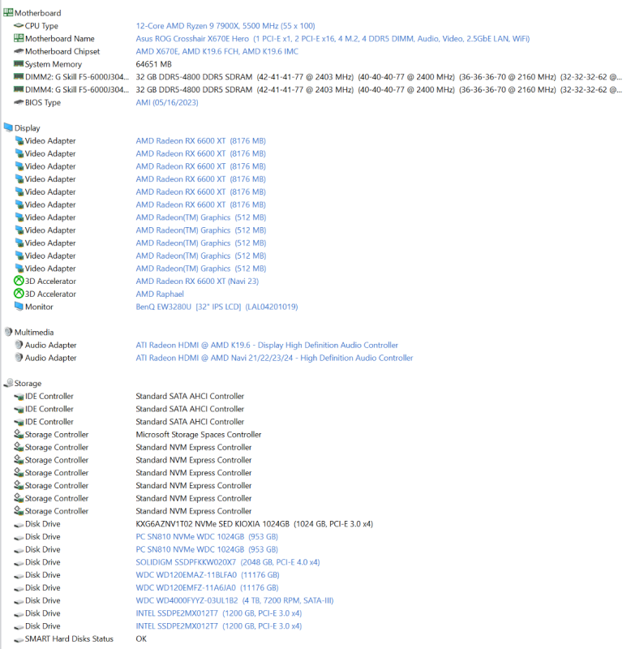The height and width of the screenshot is (649, 644).
Task: Open the 12-Core AMD Ryzen 9 7900X link
Action: click(225, 26)
